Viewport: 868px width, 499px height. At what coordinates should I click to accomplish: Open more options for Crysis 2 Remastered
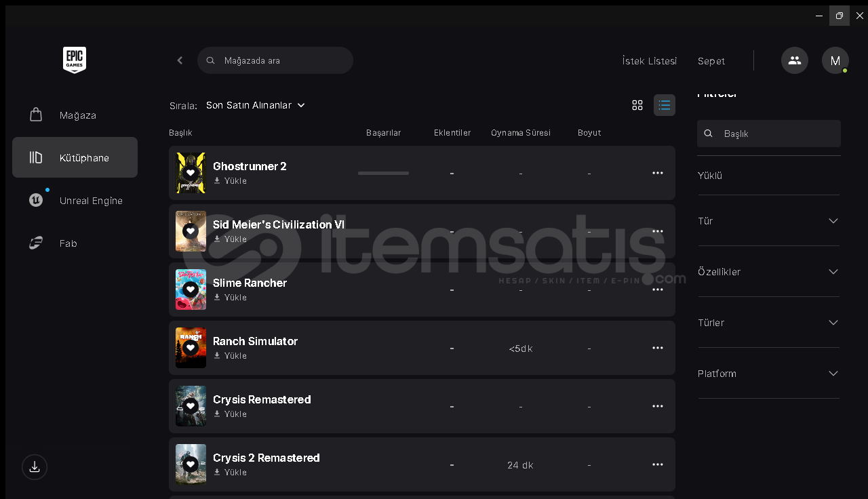(x=658, y=464)
